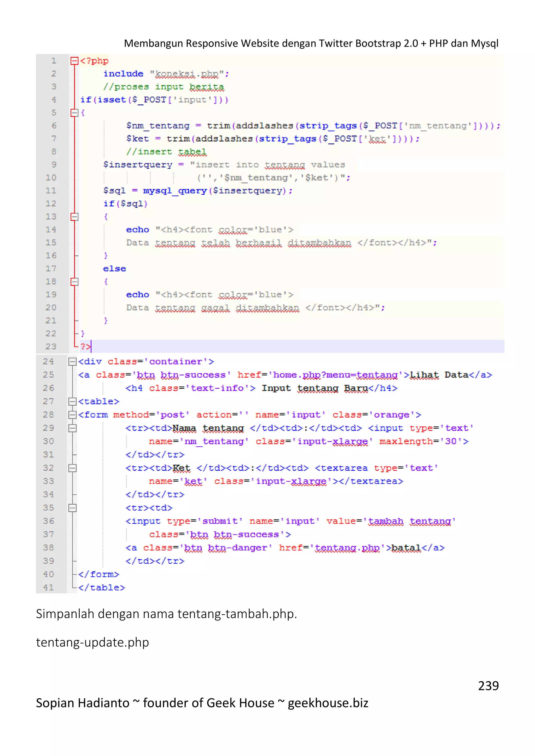
Task: Click the if(isset($_POST['input'])) line
Action: (154, 100)
